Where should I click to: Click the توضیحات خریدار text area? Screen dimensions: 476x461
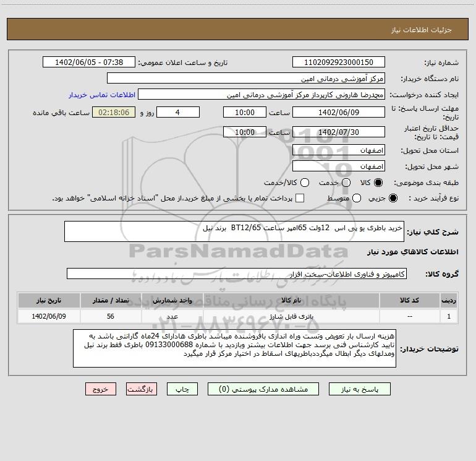click(x=234, y=348)
